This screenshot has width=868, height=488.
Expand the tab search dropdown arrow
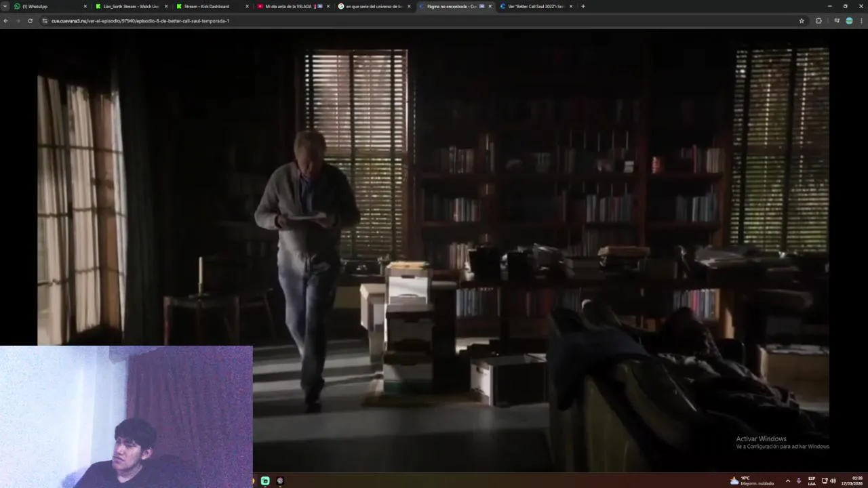(x=5, y=6)
